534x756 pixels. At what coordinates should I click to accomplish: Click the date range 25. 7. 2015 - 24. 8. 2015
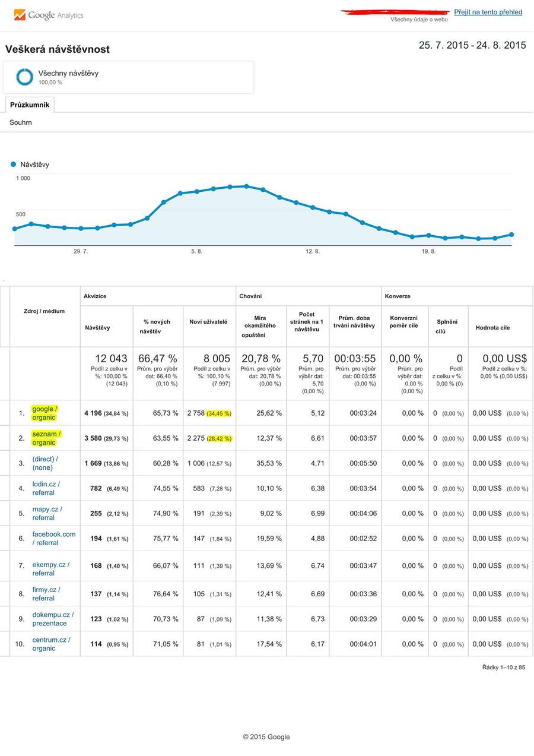tap(472, 45)
